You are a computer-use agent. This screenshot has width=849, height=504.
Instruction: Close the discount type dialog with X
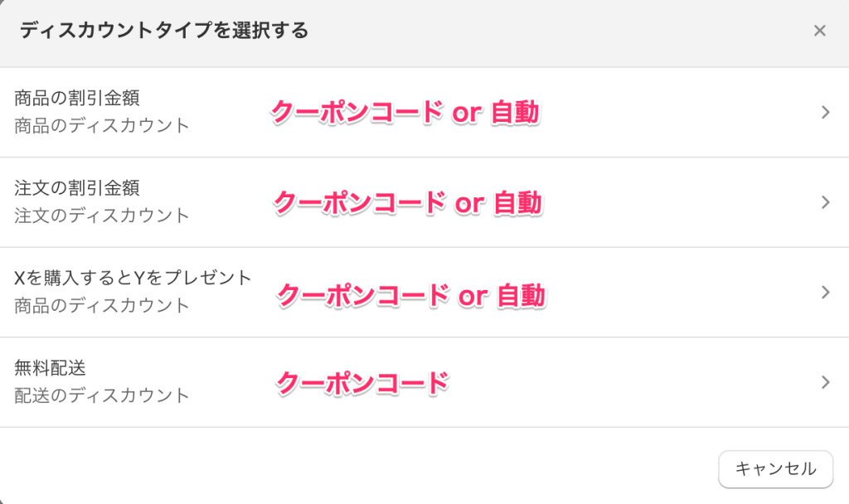click(819, 31)
